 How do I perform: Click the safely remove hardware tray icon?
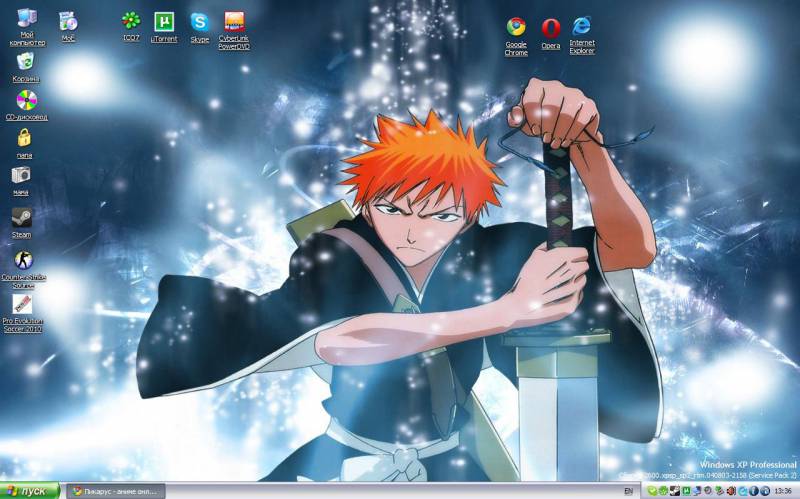(x=719, y=491)
